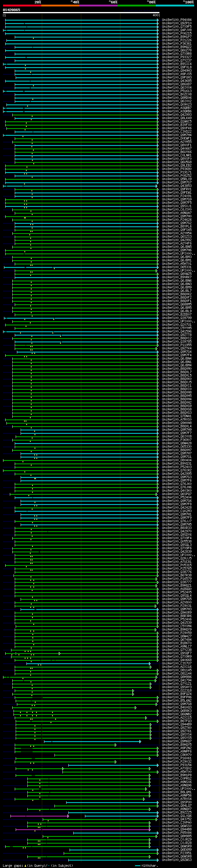
Task: Click label UniRef100_B3VFX0
Action: (x=177, y=125)
